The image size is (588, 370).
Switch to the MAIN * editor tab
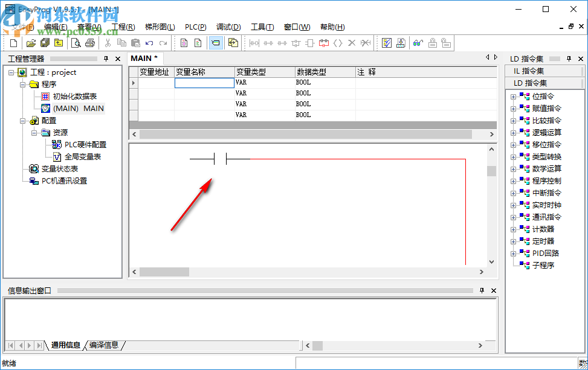[x=144, y=59]
